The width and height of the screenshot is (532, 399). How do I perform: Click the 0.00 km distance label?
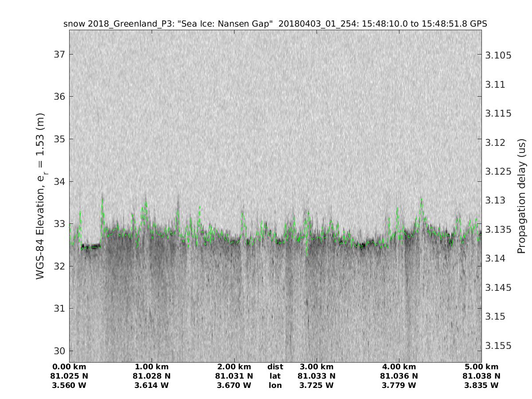(69, 367)
